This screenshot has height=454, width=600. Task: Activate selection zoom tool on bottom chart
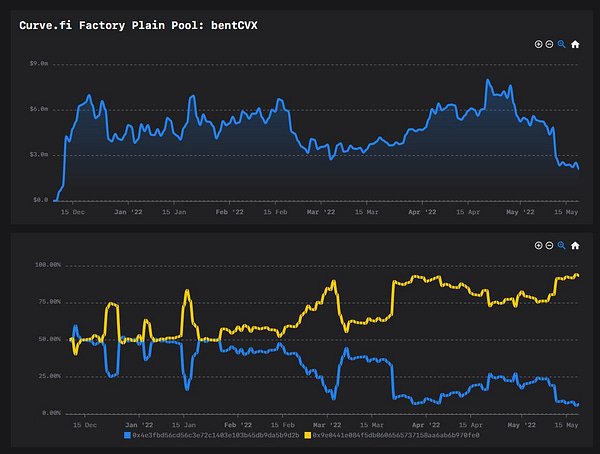[x=561, y=245]
